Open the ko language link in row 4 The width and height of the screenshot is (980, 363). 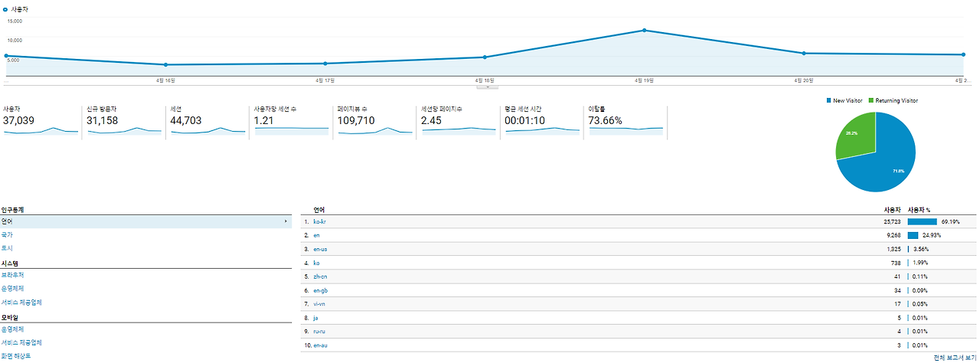coord(316,263)
